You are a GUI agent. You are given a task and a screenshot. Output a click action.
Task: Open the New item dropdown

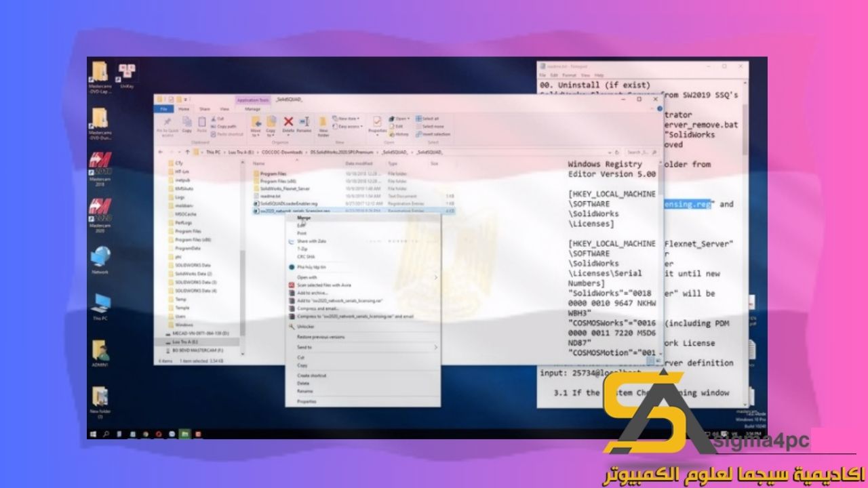click(347, 119)
